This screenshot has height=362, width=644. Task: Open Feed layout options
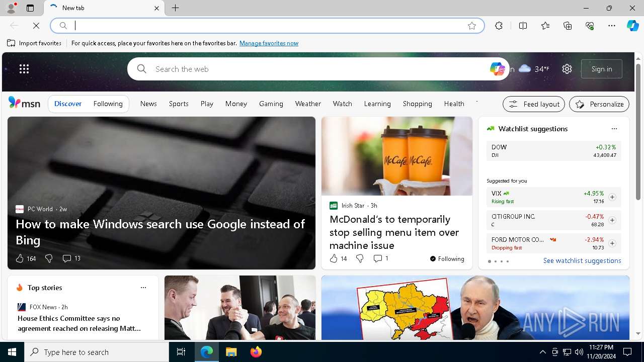534,104
